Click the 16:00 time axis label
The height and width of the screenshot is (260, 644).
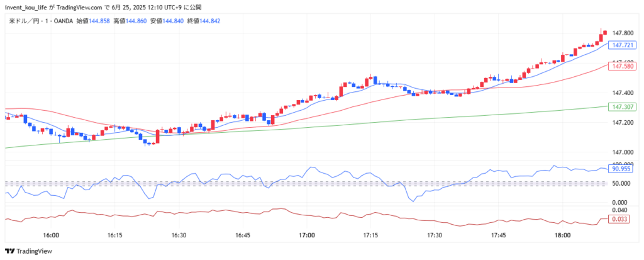pos(51,235)
